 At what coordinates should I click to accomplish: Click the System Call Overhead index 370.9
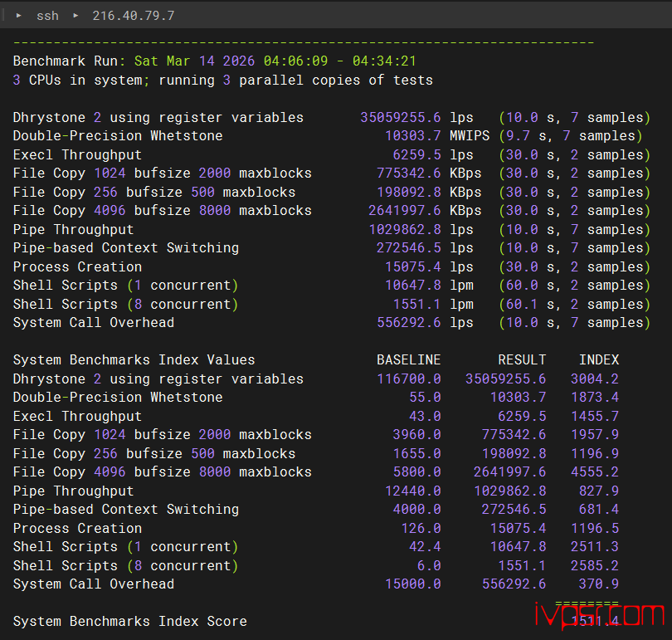click(598, 584)
